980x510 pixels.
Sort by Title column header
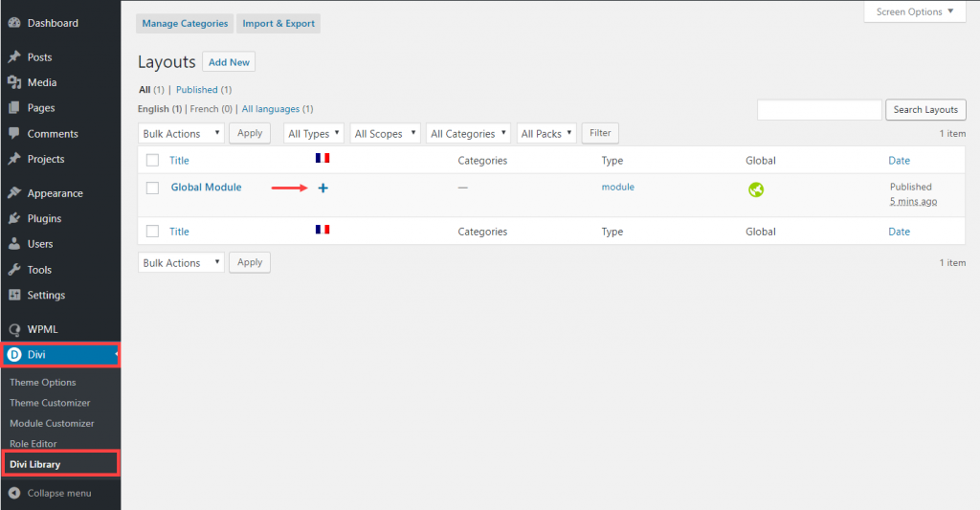point(179,161)
